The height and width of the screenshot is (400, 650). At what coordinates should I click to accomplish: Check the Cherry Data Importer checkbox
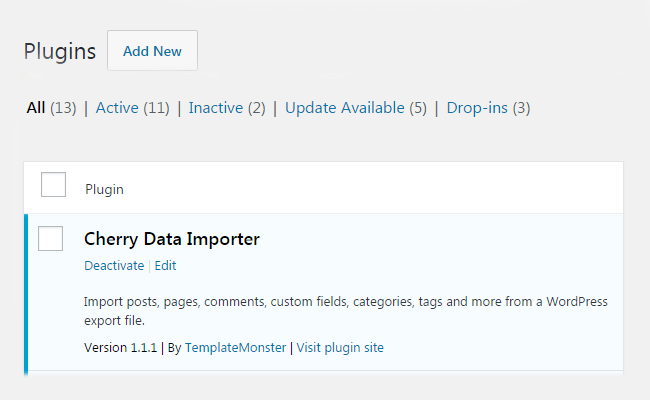(51, 238)
